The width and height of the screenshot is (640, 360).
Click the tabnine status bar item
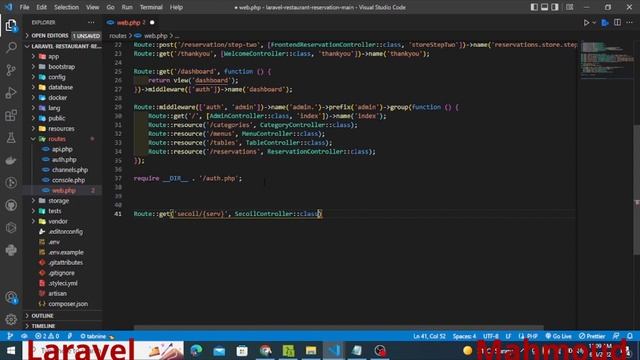click(97, 336)
